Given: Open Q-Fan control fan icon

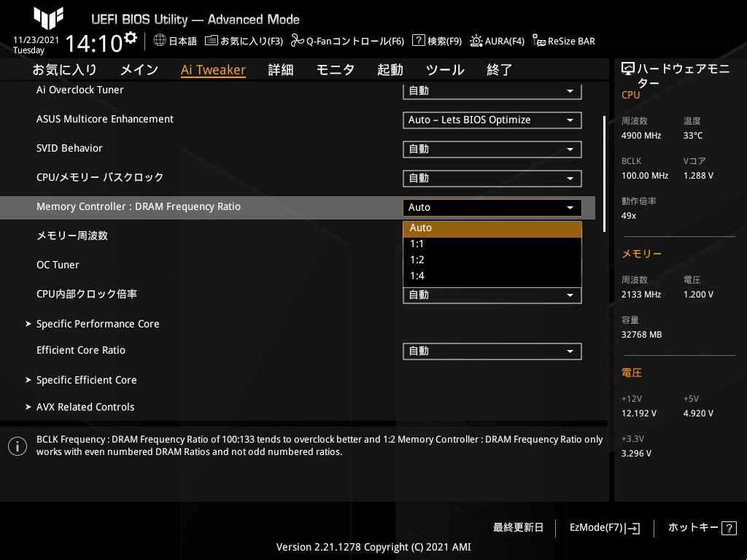Looking at the screenshot, I should click(298, 41).
